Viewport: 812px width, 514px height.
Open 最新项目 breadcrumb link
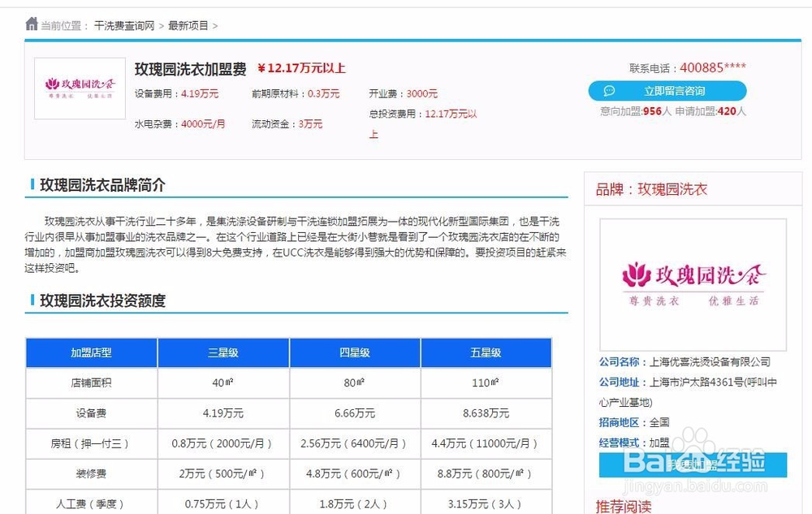(188, 26)
